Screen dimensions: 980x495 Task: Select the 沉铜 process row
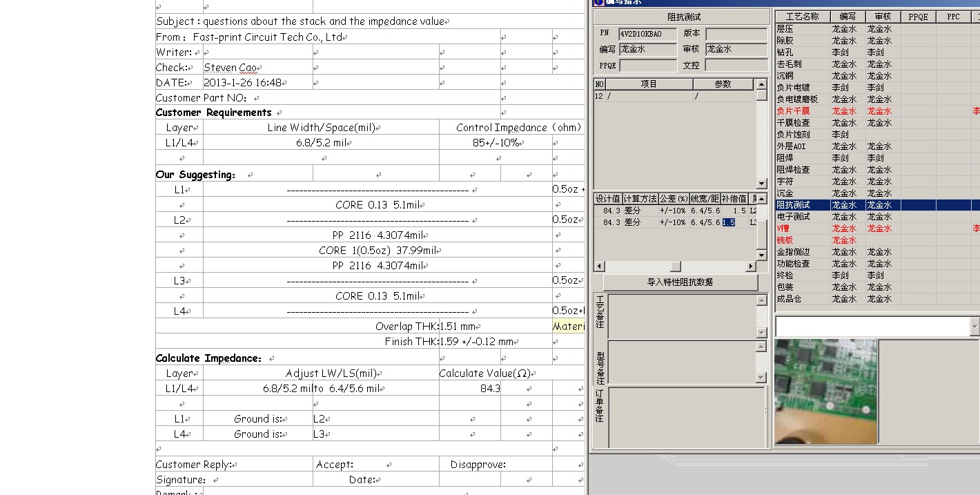pyautogui.click(x=876, y=76)
